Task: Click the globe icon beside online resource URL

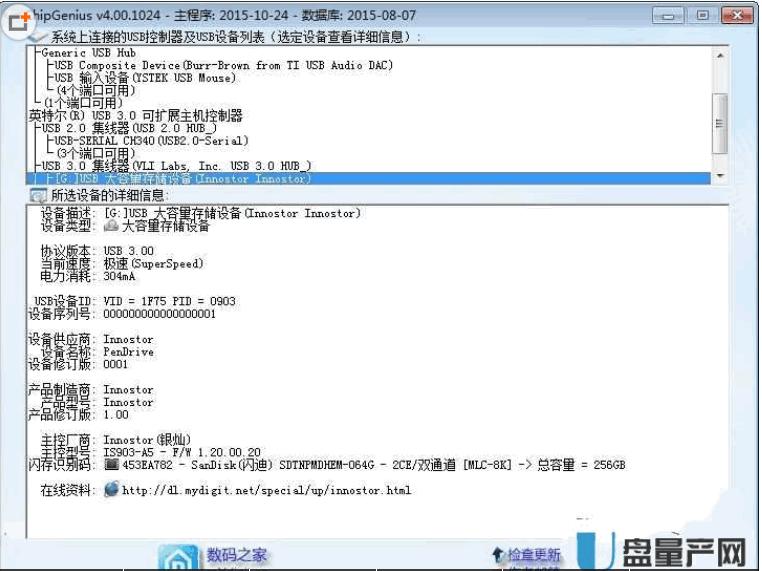Action: tap(111, 490)
